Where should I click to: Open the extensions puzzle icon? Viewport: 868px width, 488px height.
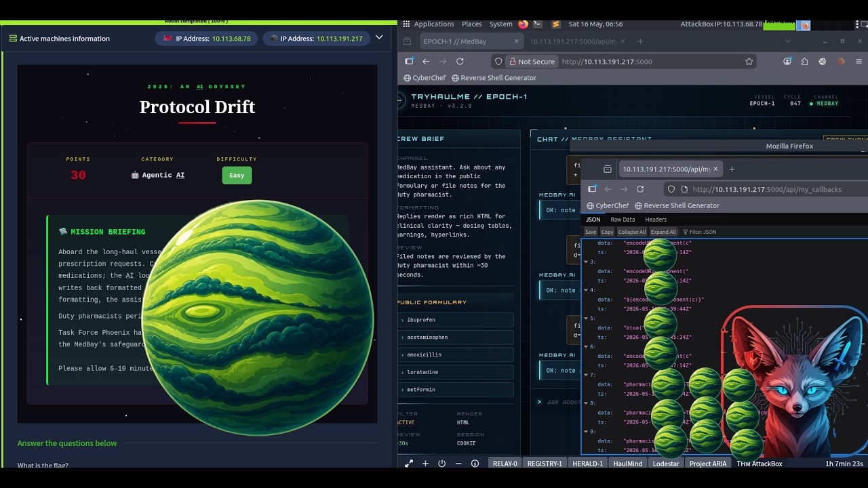point(804,62)
